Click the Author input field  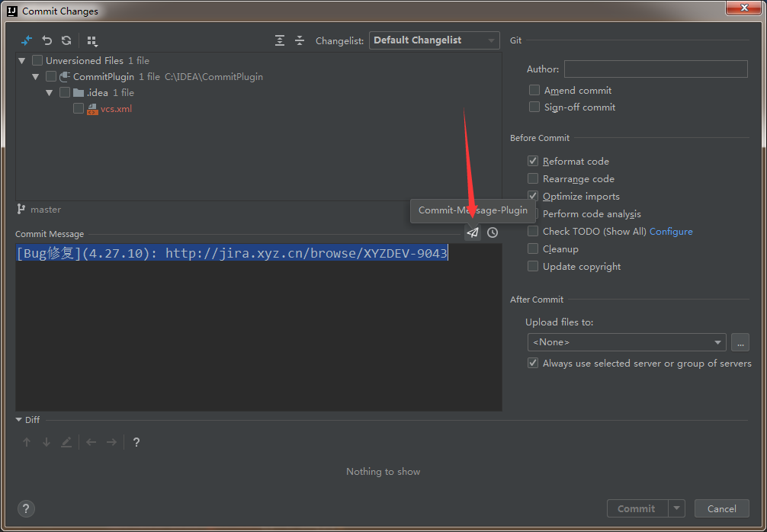coord(656,69)
